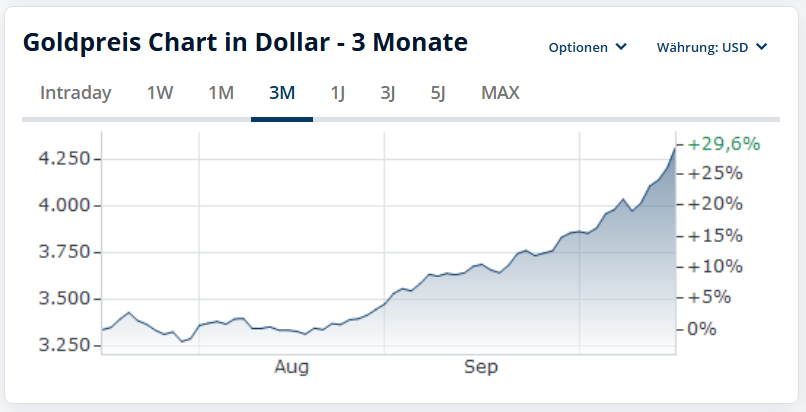Click the chevron next to Währung: USD
Image resolution: width=806 pixels, height=412 pixels.
click(x=761, y=47)
